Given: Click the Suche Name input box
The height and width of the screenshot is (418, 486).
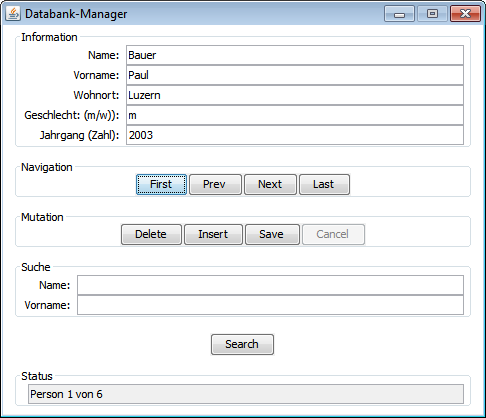Looking at the screenshot, I should click(270, 285).
